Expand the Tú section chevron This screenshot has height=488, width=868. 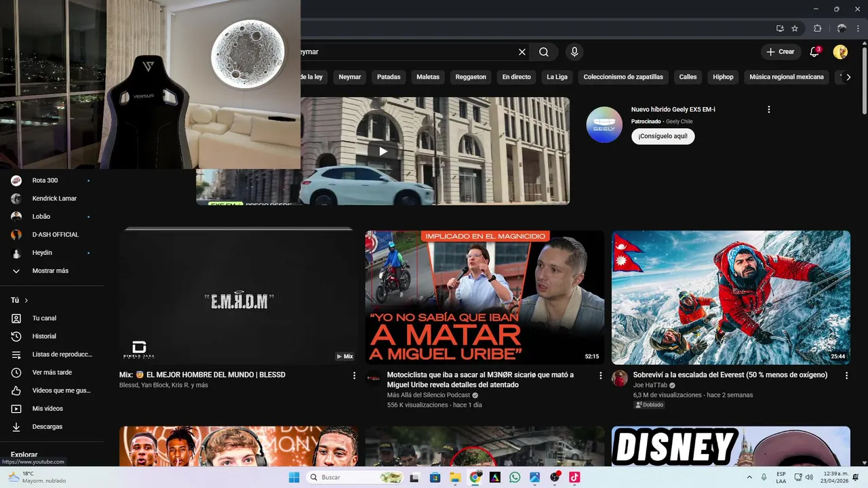click(26, 300)
